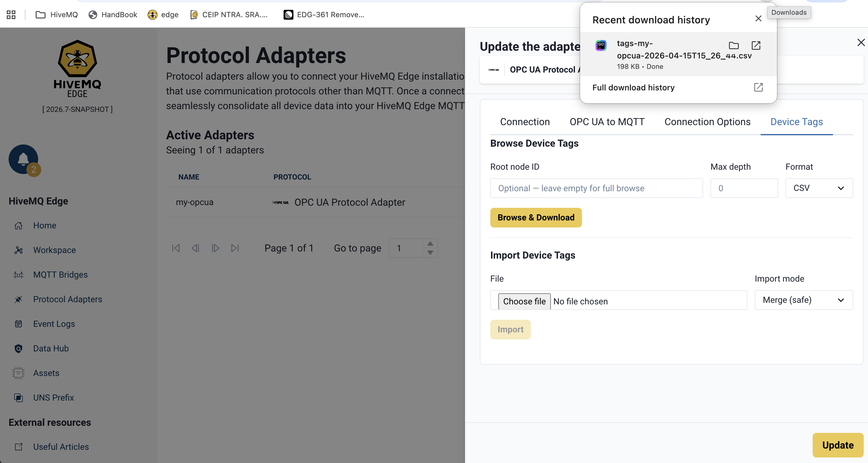Go to last page pagination icon
868x463 pixels.
pos(235,248)
